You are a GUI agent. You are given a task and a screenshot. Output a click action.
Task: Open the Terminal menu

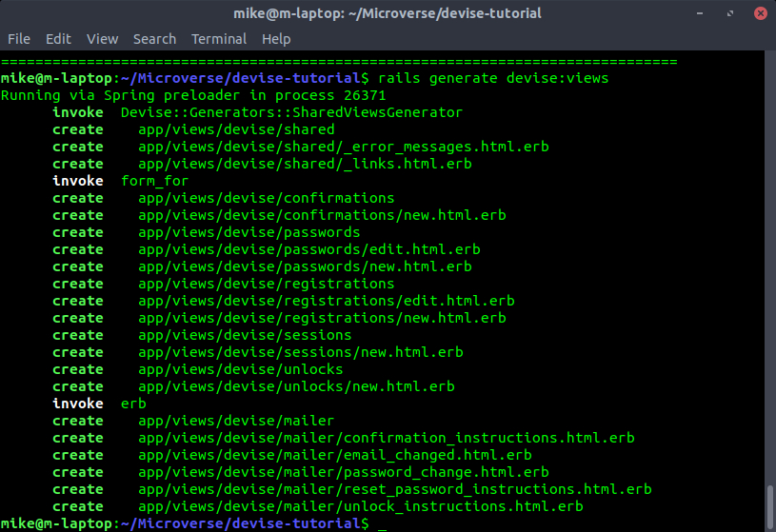tap(219, 39)
